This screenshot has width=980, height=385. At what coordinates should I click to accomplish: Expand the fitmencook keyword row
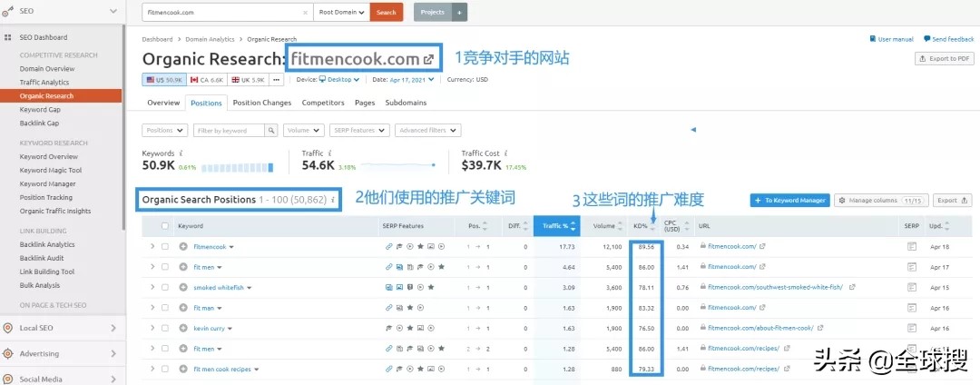152,247
